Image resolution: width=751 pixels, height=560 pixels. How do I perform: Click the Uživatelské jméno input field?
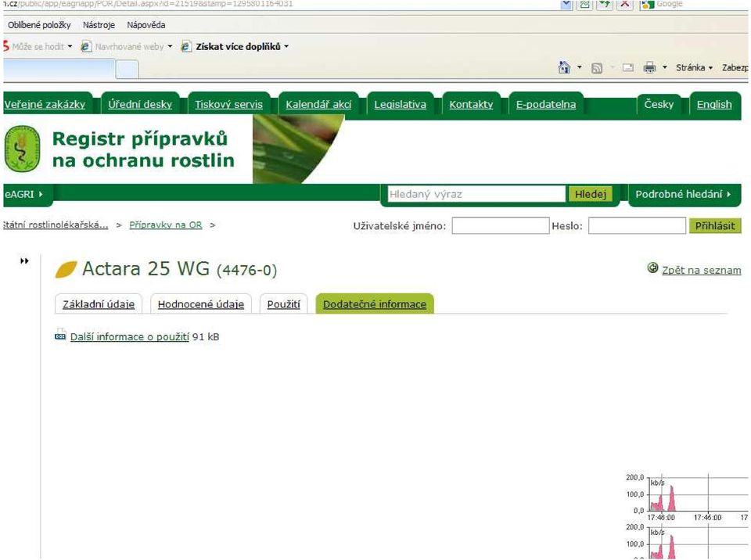click(501, 225)
